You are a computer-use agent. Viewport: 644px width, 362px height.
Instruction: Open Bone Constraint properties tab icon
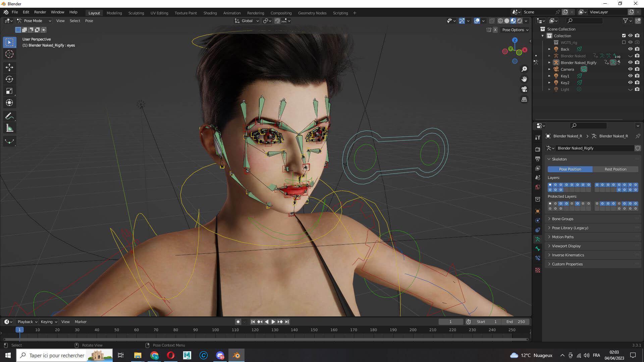click(x=538, y=258)
